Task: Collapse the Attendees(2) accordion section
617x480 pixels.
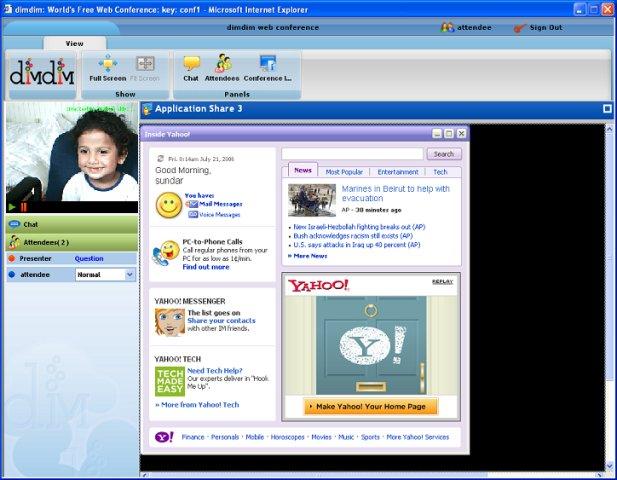Action: point(72,242)
